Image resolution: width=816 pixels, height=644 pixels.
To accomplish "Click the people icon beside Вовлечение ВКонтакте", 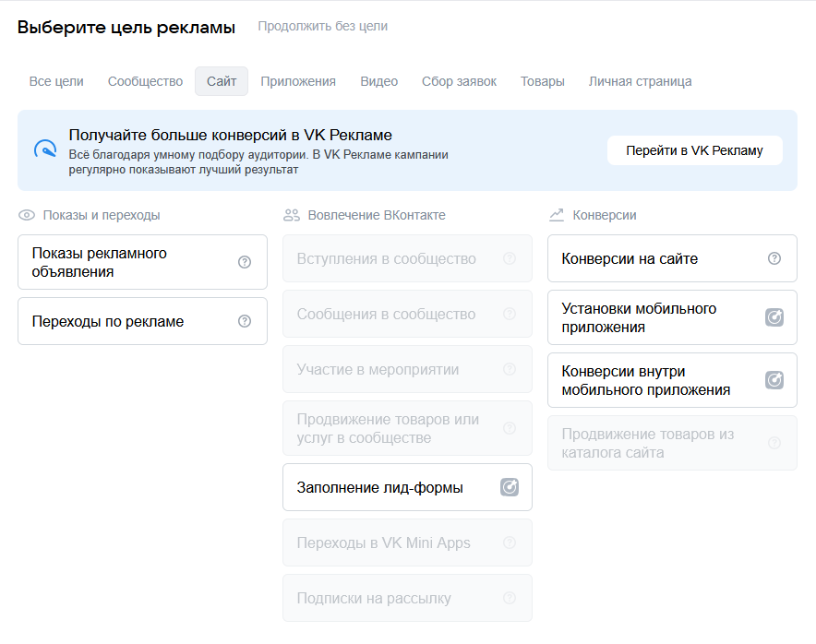I will (289, 214).
